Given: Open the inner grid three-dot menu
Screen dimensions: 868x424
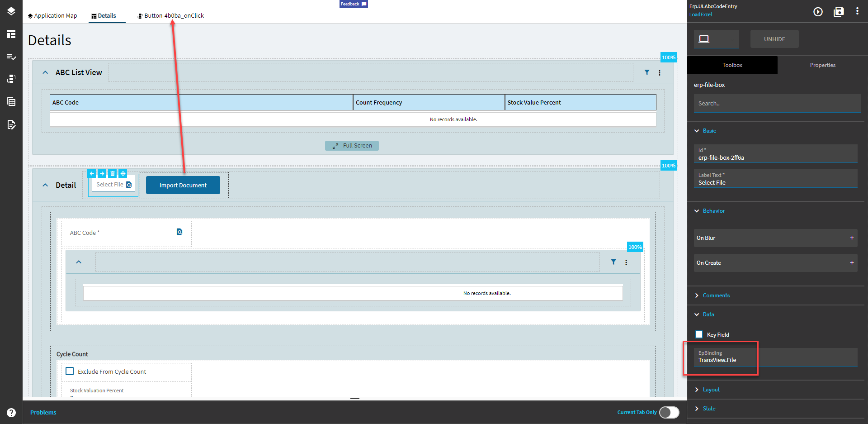Looking at the screenshot, I should (x=626, y=262).
